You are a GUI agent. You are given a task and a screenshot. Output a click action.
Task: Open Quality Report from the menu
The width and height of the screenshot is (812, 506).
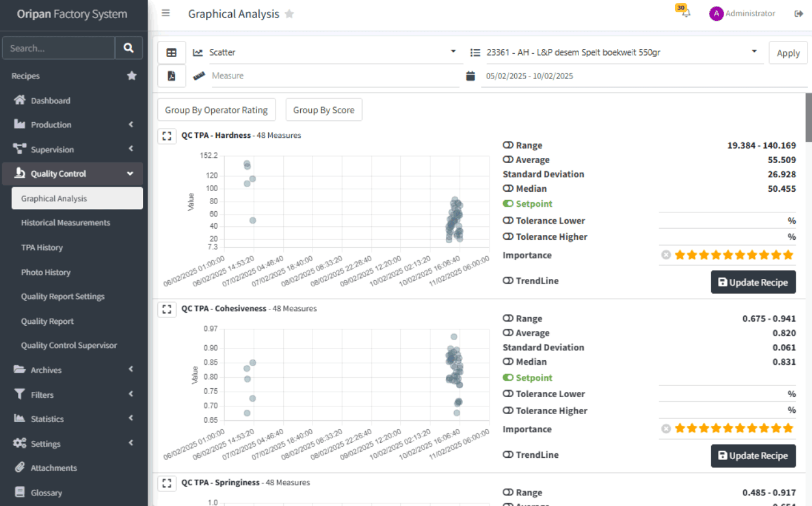pos(47,321)
